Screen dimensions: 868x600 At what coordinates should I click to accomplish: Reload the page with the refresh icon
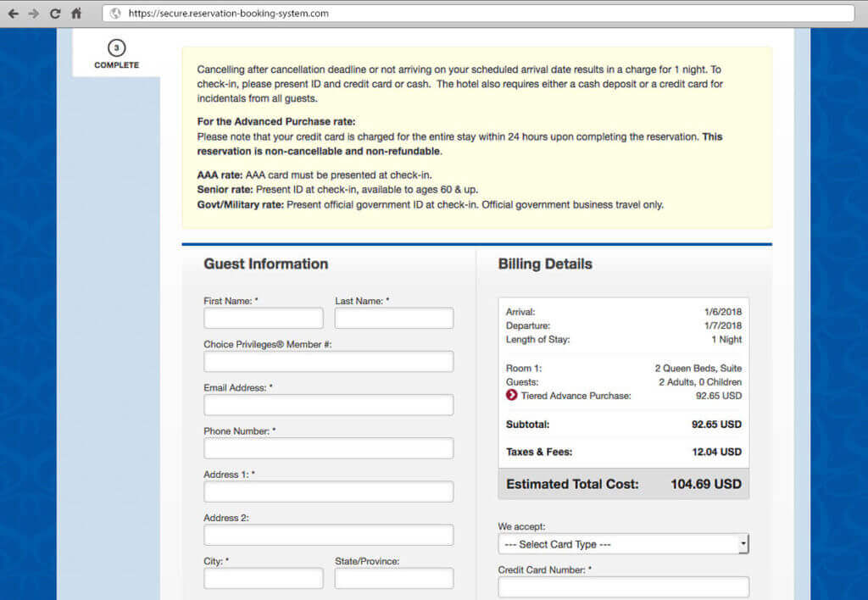click(x=55, y=14)
